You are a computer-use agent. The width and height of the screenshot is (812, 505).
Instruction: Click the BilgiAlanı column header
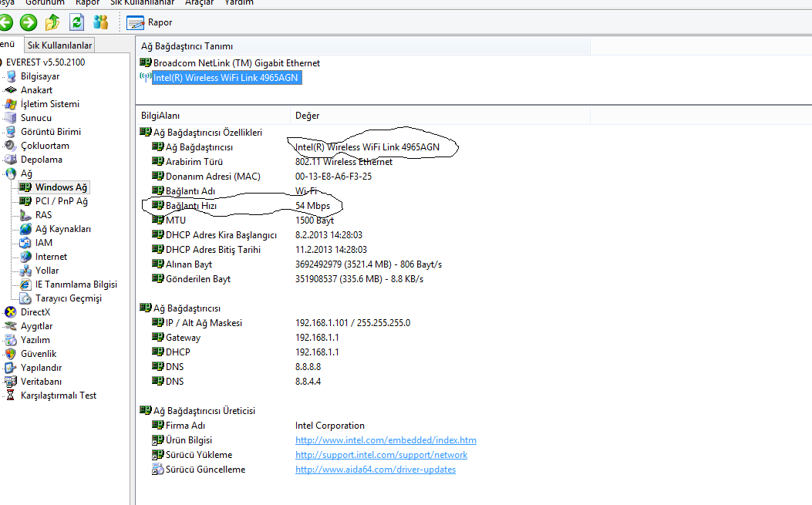(213, 116)
